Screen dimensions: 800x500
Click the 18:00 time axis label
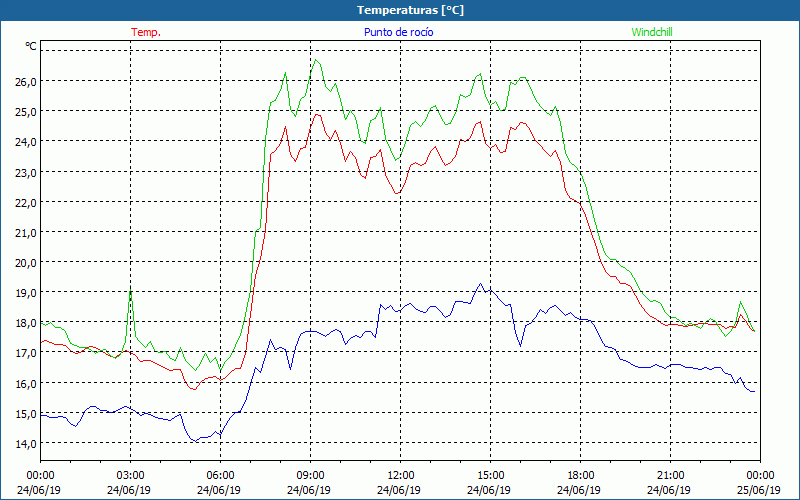click(581, 476)
